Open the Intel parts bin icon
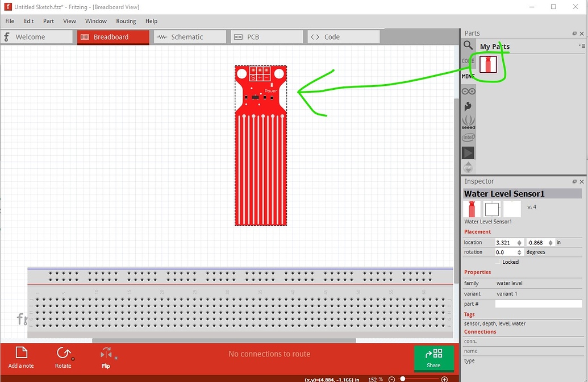The image size is (588, 382). (x=468, y=136)
